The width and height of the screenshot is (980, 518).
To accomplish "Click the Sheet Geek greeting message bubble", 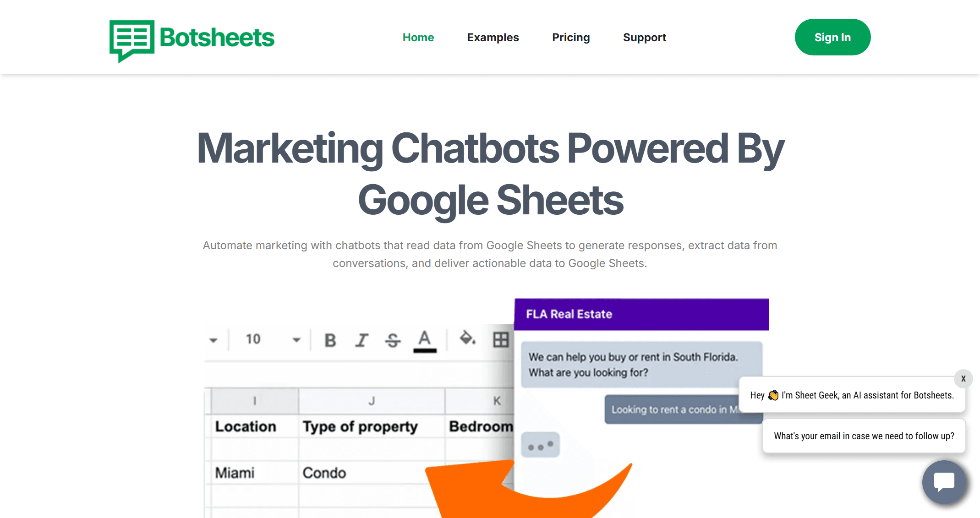I will (x=852, y=395).
